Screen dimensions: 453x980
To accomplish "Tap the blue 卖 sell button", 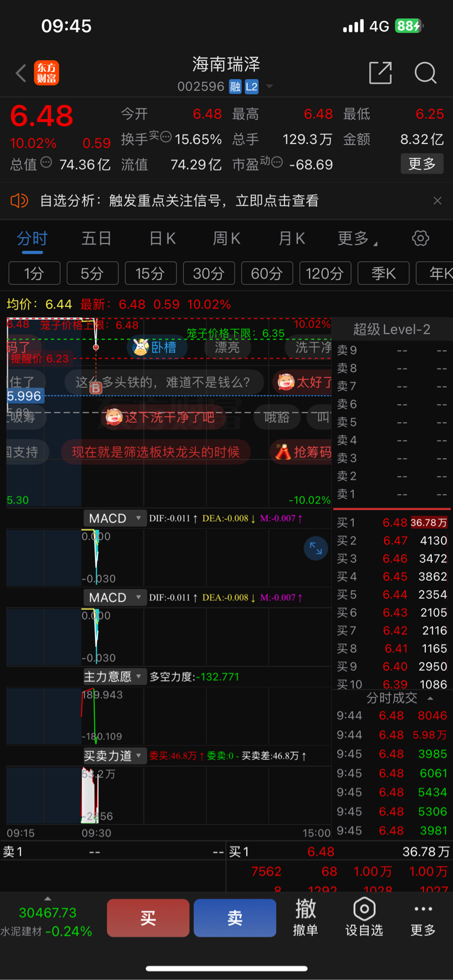I will (x=235, y=917).
